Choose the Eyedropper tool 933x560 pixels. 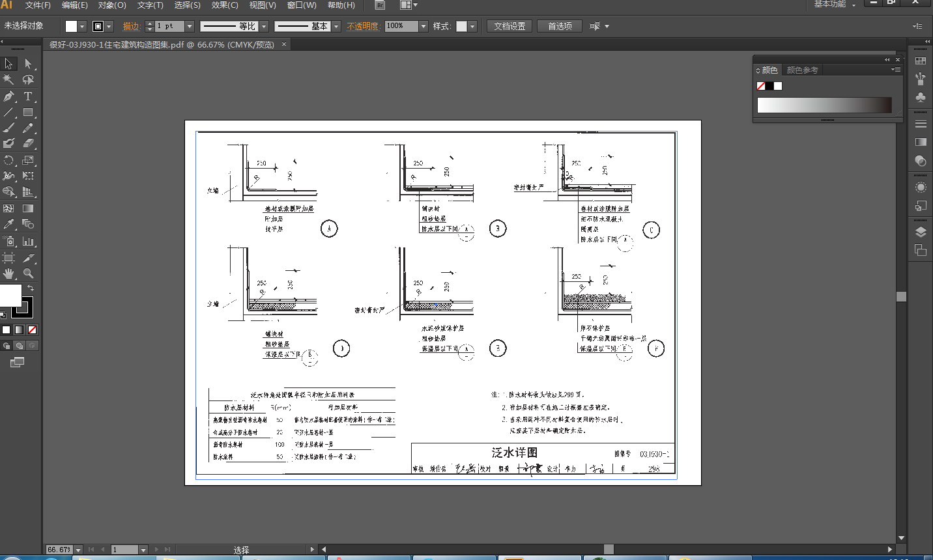(x=8, y=224)
